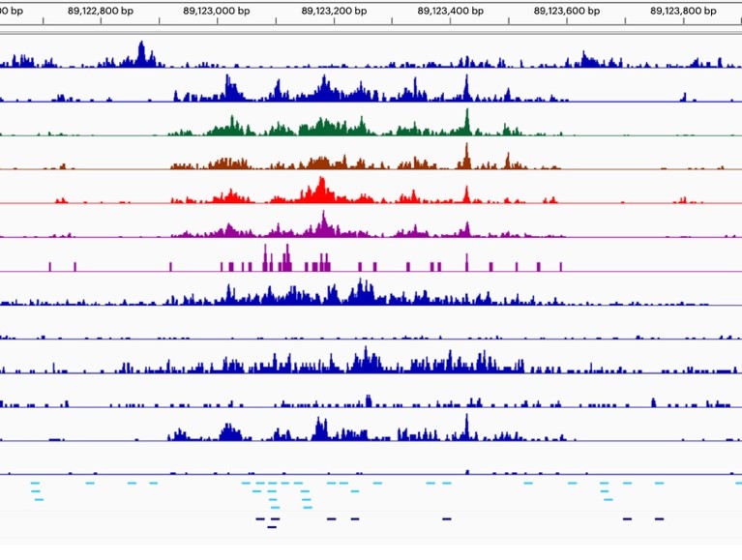Click the navy annotation feature beneath 89,123,400 bp
742x560 pixels.
[x=447, y=518]
